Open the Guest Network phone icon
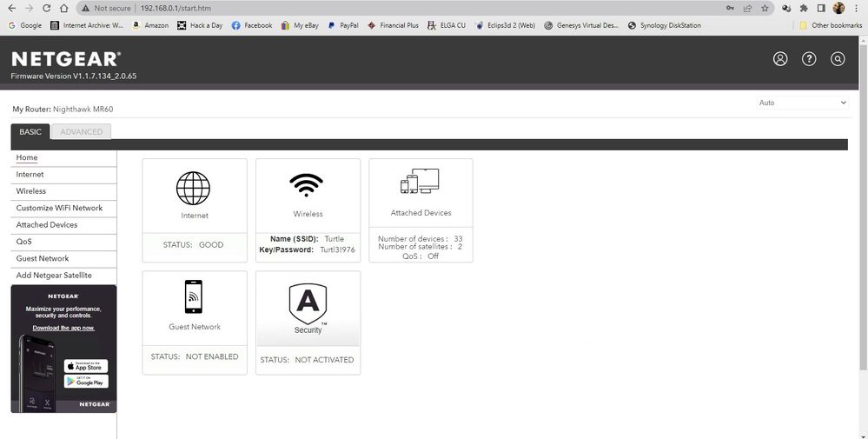868x439 pixels. [193, 296]
